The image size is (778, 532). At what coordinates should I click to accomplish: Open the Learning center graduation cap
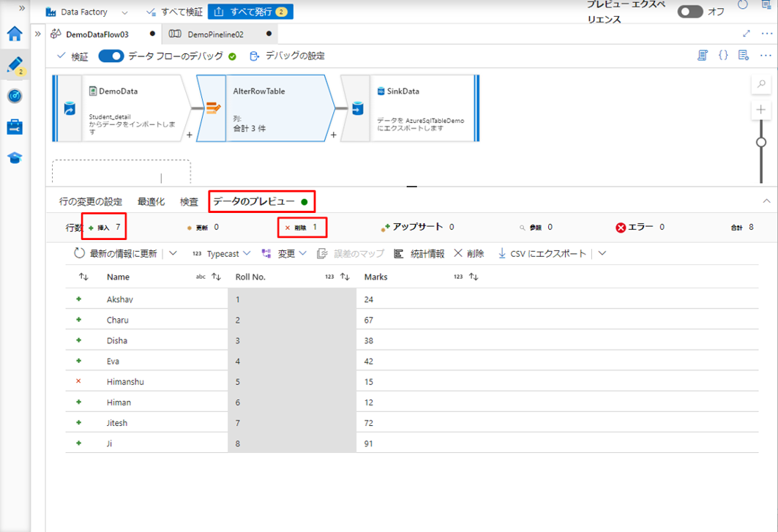point(15,158)
